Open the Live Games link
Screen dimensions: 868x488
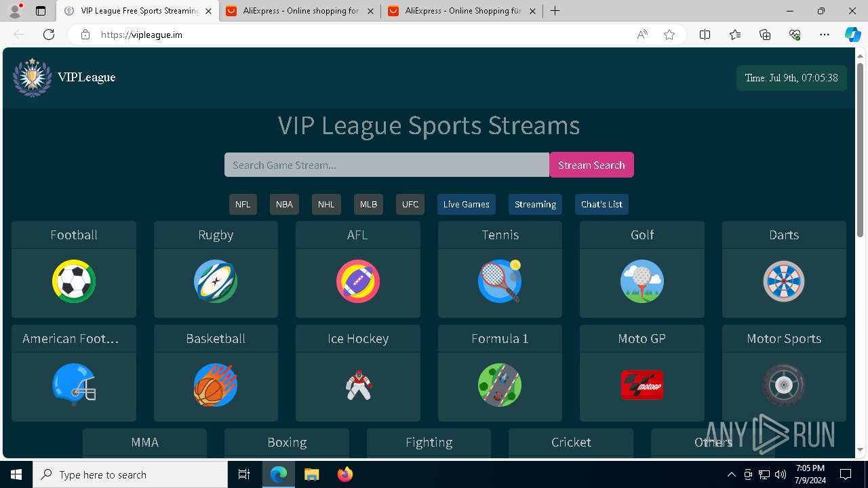click(x=467, y=204)
